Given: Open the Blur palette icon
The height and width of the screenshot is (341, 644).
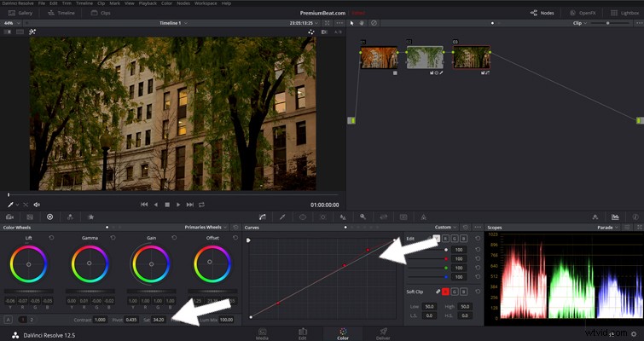Looking at the screenshot, I should (x=343, y=217).
